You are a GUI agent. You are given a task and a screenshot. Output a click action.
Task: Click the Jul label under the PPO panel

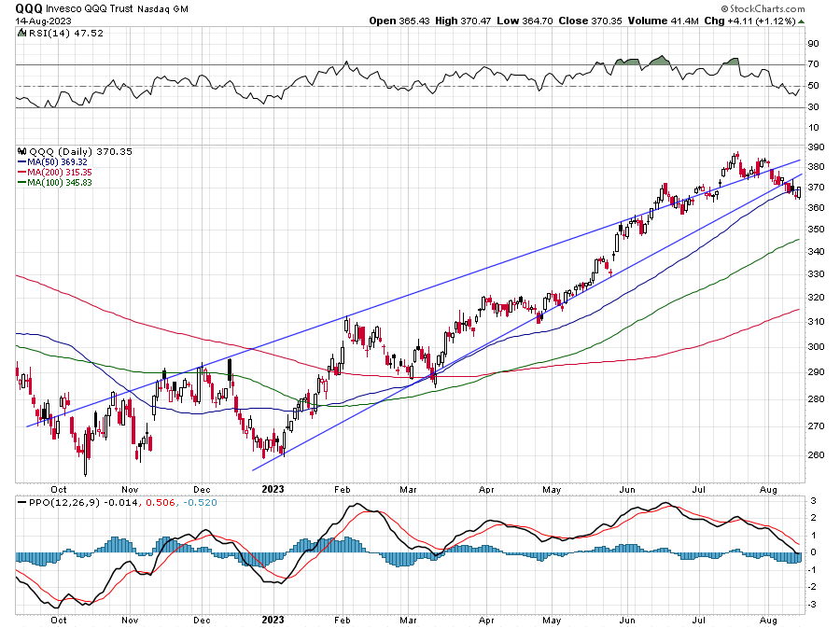coord(698,620)
